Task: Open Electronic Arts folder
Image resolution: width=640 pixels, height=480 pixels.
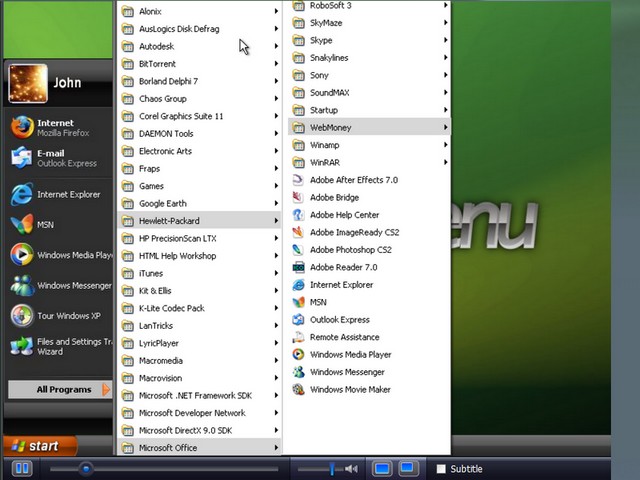Action: (x=199, y=151)
